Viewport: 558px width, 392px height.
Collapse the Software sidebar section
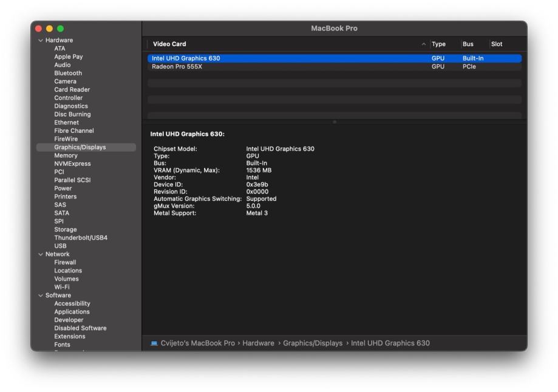pos(41,296)
